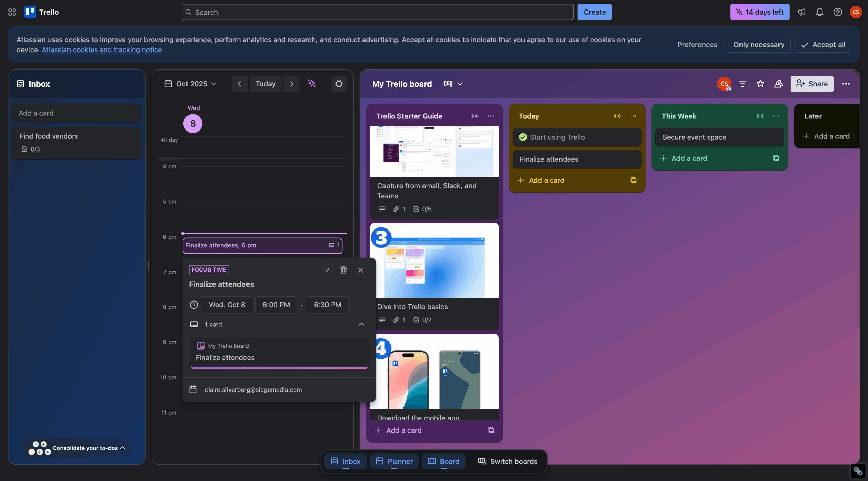Open the Atlassian cookies and tracking notice
The width and height of the screenshot is (868, 481).
tap(102, 49)
